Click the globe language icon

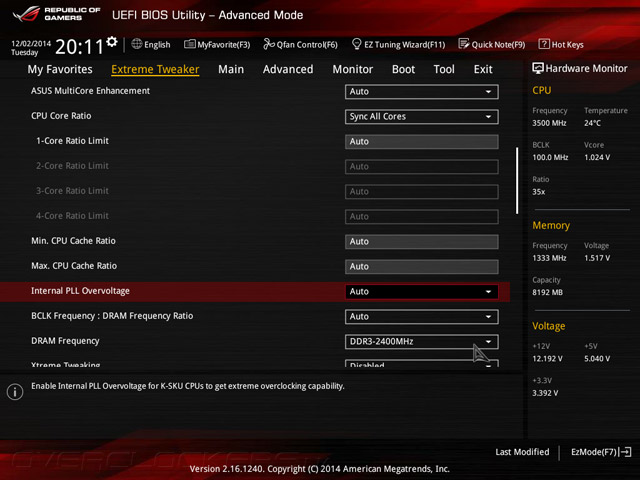pos(137,44)
